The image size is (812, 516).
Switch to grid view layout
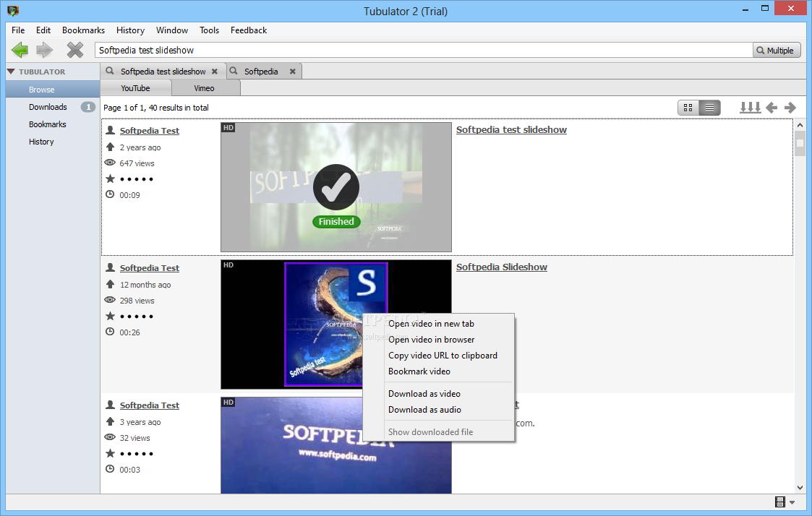(688, 108)
